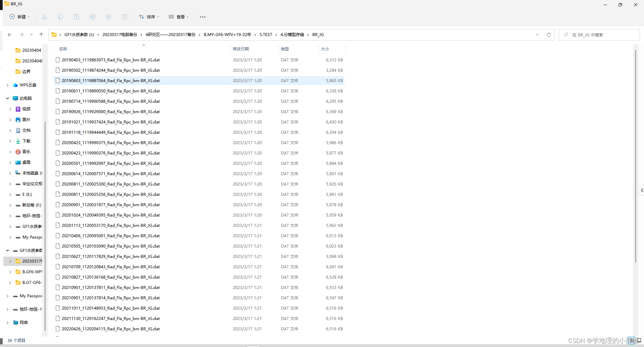Click GF1水质参数 (I:) in breadcrumb
Viewport: 644px width, 347px height.
79,35
